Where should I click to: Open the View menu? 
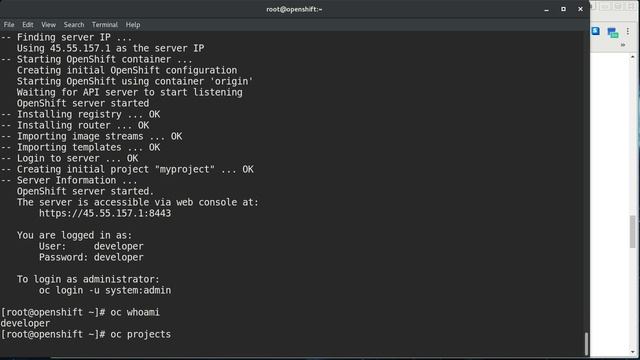[48, 25]
